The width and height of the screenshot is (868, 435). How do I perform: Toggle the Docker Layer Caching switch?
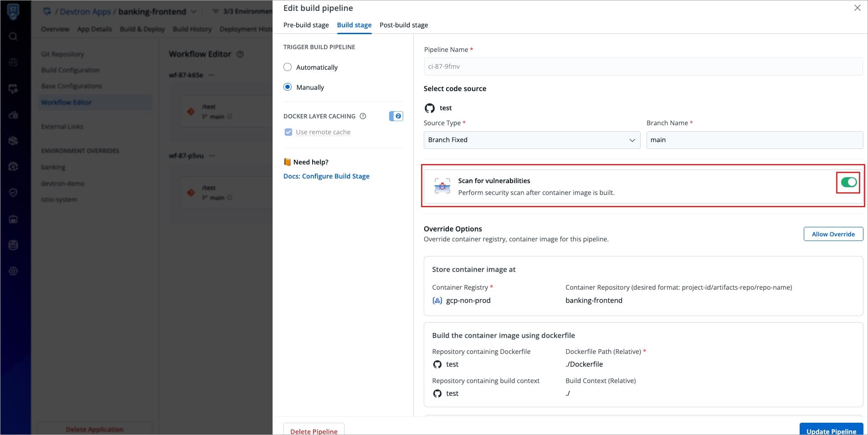pos(396,116)
